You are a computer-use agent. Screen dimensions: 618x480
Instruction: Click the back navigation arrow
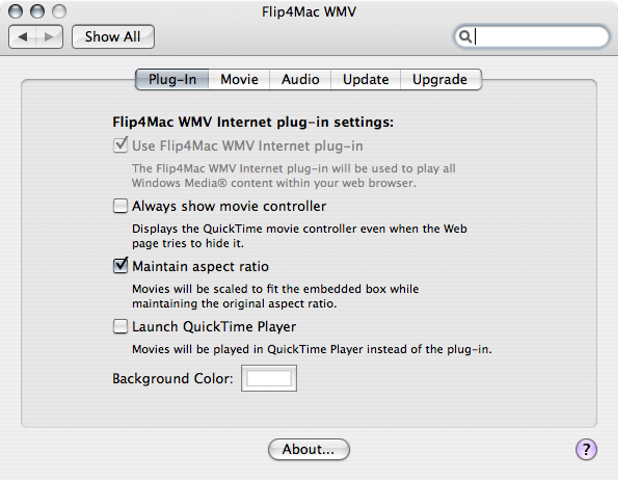(x=23, y=37)
